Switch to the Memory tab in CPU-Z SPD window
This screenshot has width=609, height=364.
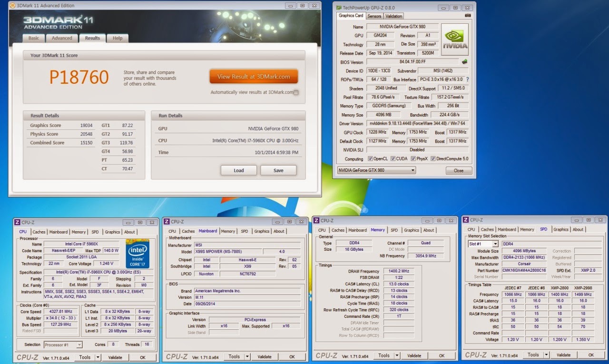(x=527, y=229)
